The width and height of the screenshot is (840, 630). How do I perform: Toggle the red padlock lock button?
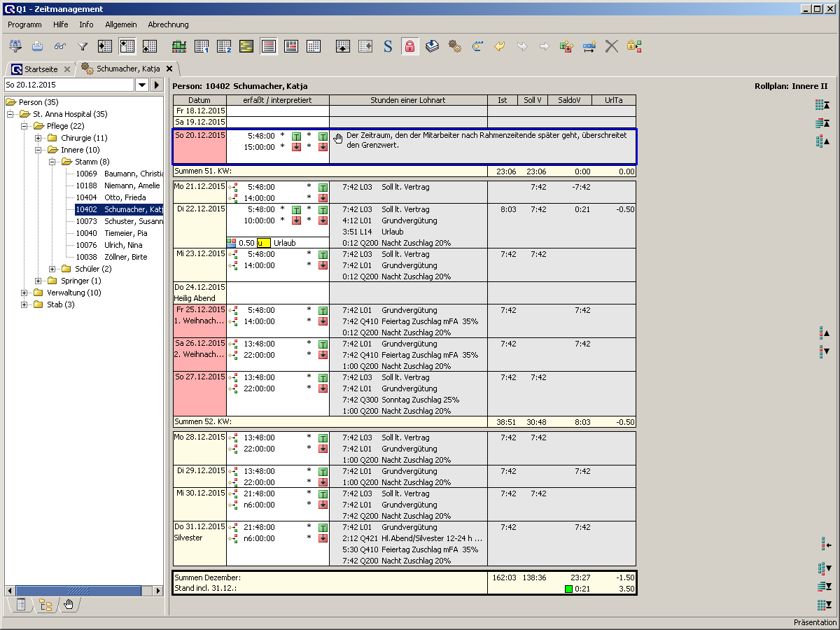(x=409, y=47)
